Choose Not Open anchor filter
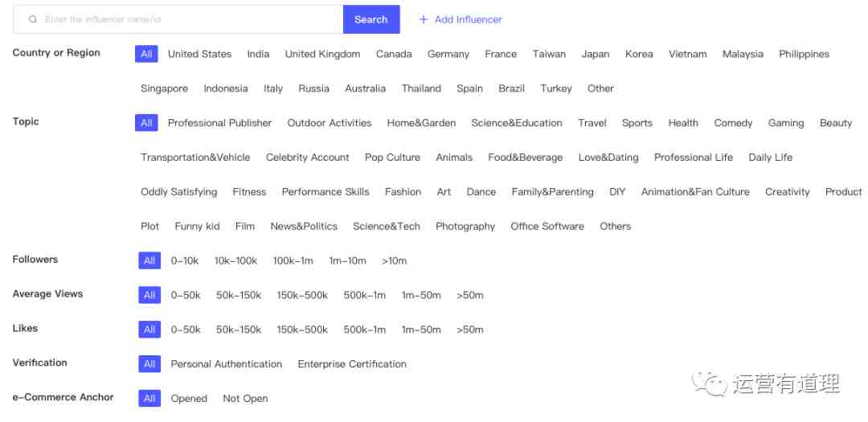This screenshot has width=868, height=422. pos(245,398)
